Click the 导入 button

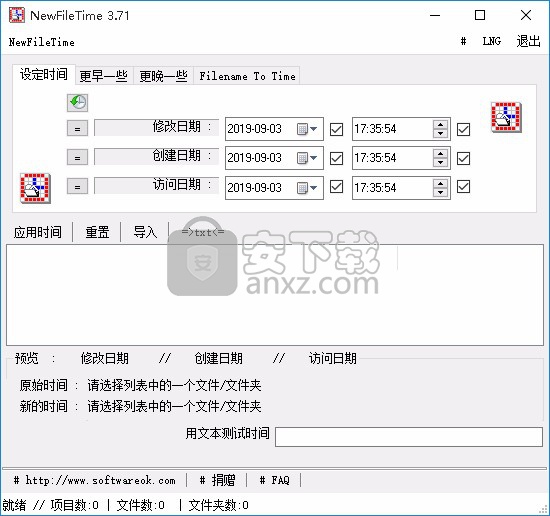[145, 232]
